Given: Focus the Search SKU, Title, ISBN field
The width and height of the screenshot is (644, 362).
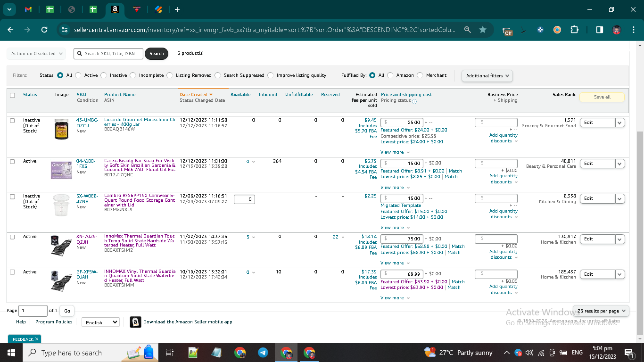Looking at the screenshot, I should point(108,54).
